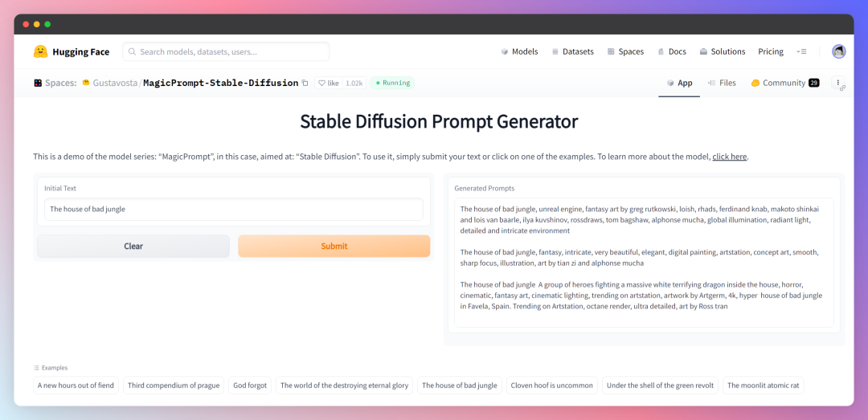Viewport: 868px width, 420px height.
Task: Click the search magnifier icon
Action: click(133, 51)
